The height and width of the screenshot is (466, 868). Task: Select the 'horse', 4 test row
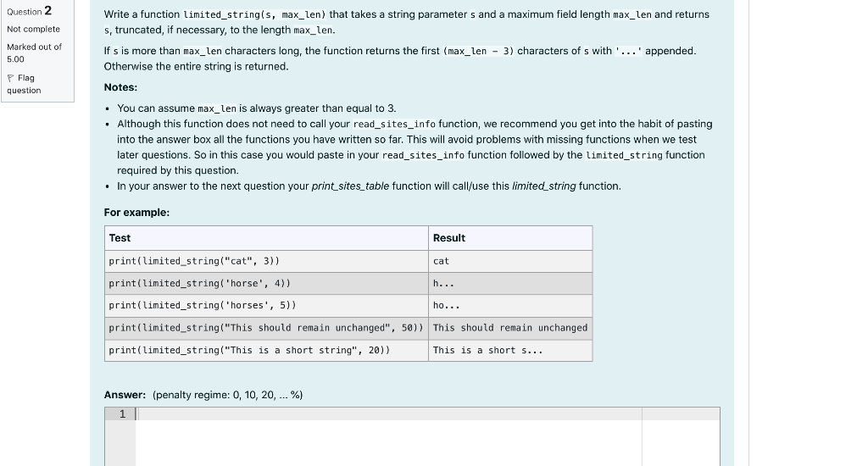[348, 283]
